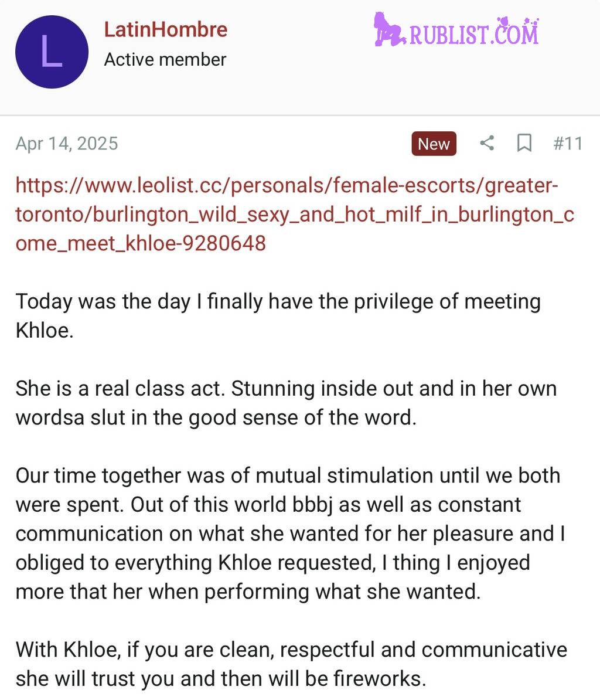
Task: Click the share icon in post header
Action: tap(487, 143)
